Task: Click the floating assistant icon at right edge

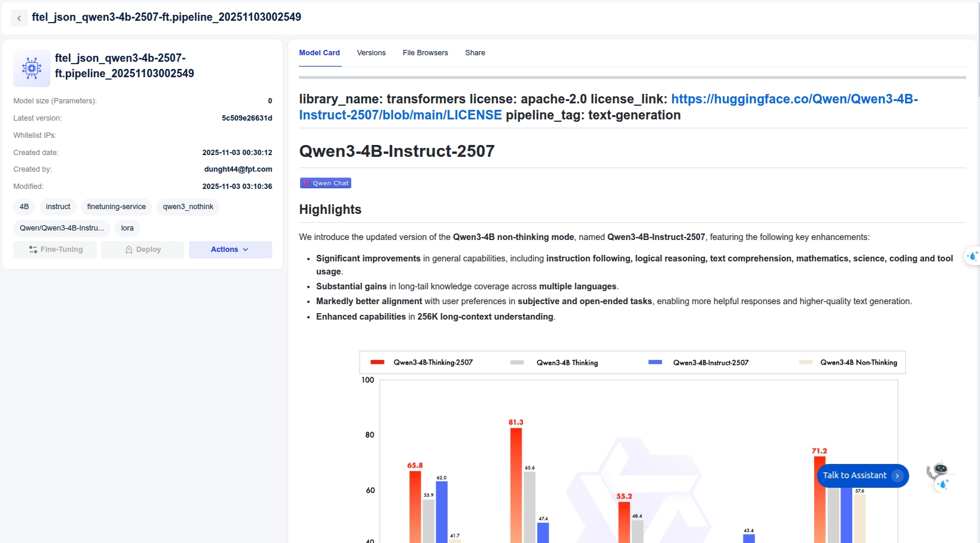Action: click(972, 256)
